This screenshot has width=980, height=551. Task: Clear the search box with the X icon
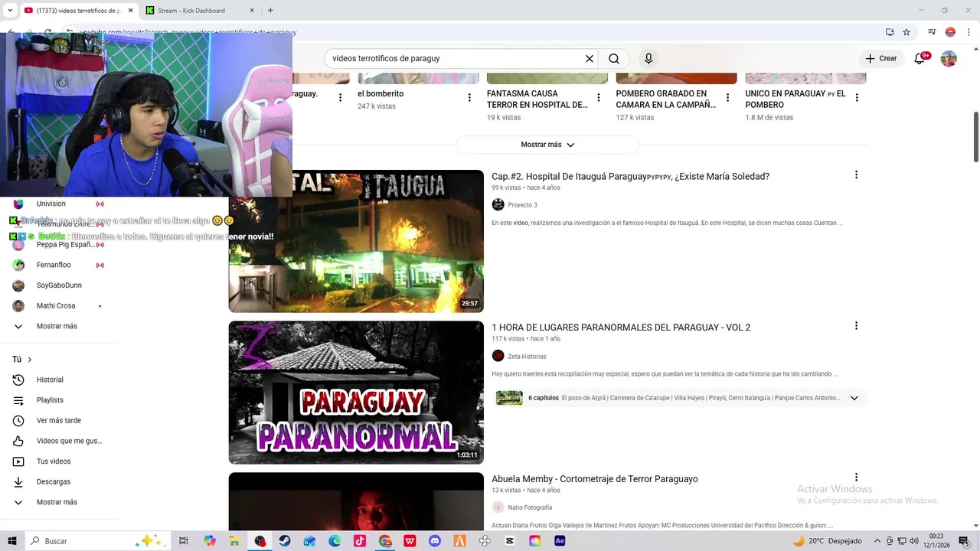590,59
